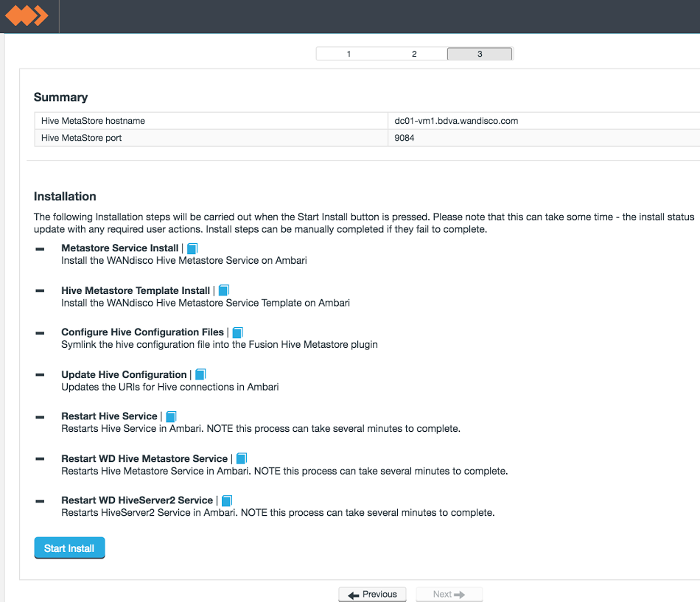Click the Hive MetaStore hostname label
700x602 pixels.
[x=93, y=121]
